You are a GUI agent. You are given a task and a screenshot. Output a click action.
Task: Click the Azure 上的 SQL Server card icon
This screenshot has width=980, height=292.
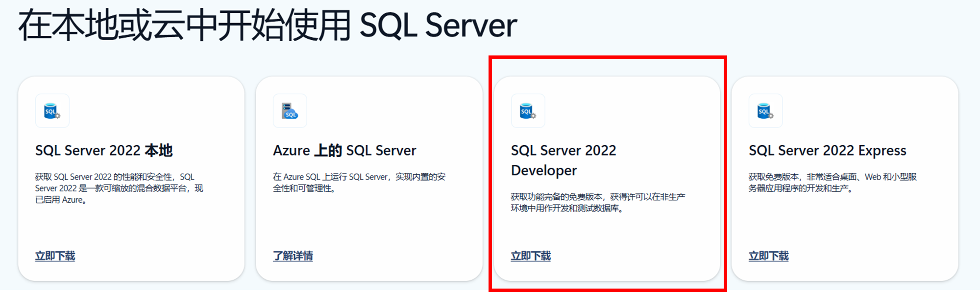click(x=290, y=111)
